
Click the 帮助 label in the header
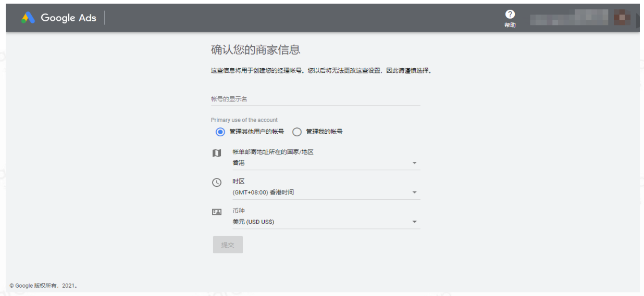(510, 25)
